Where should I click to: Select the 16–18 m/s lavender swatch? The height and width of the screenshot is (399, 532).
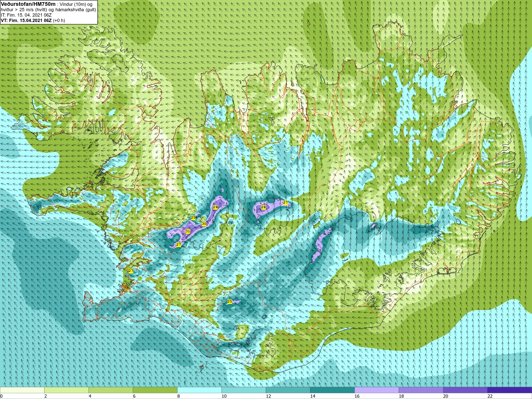pyautogui.click(x=377, y=390)
